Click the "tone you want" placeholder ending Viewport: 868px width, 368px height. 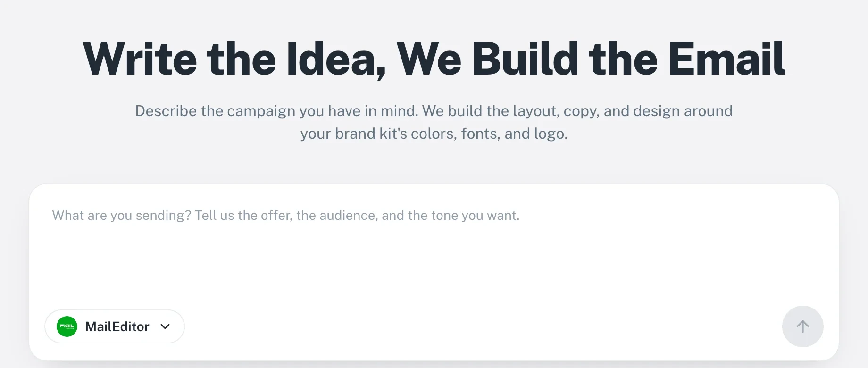[x=475, y=215]
